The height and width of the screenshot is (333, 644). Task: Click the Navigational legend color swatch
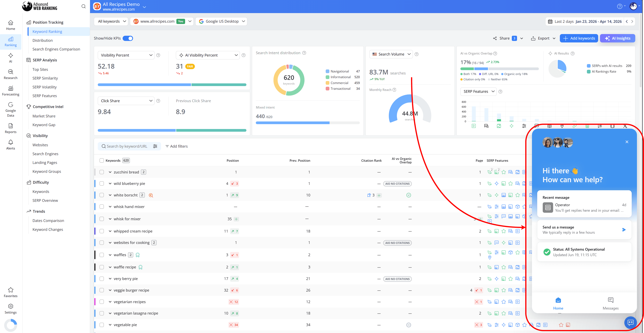328,71
